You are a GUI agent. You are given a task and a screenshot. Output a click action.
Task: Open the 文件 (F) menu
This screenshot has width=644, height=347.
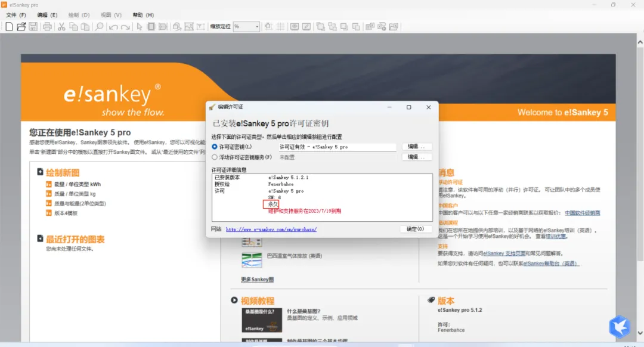click(16, 15)
